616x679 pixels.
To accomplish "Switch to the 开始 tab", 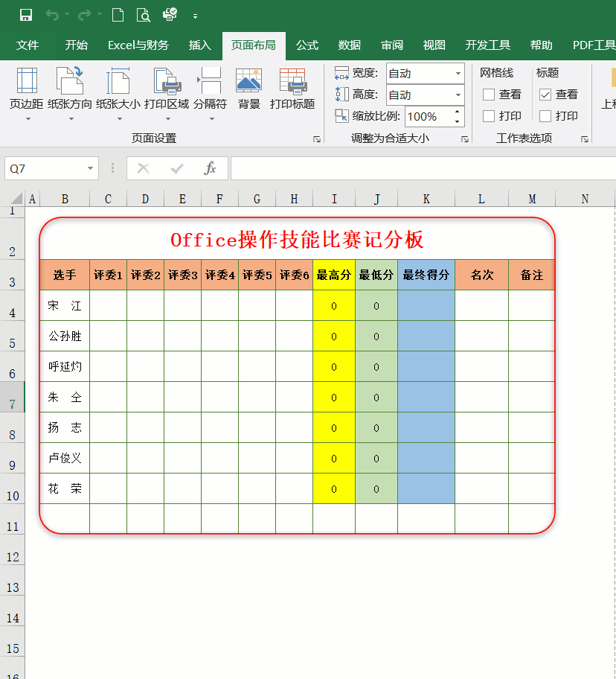I will pos(77,45).
